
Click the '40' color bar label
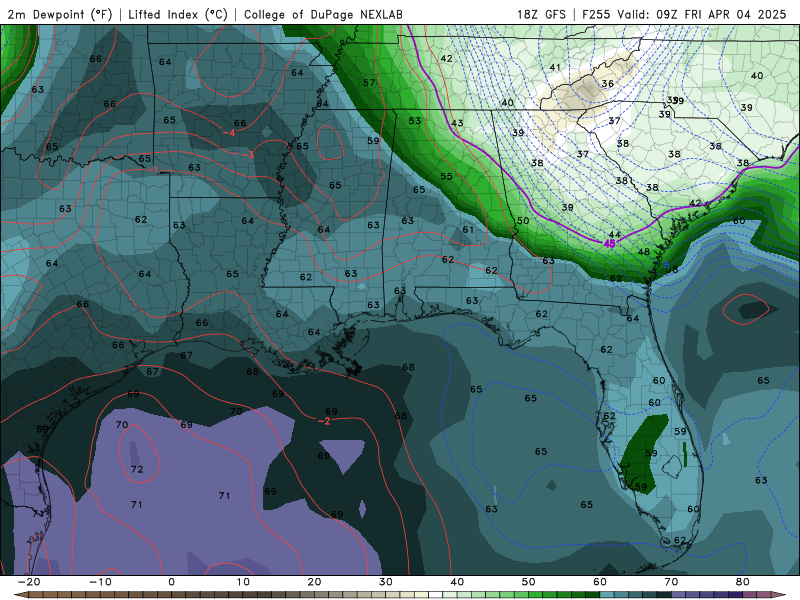click(457, 582)
